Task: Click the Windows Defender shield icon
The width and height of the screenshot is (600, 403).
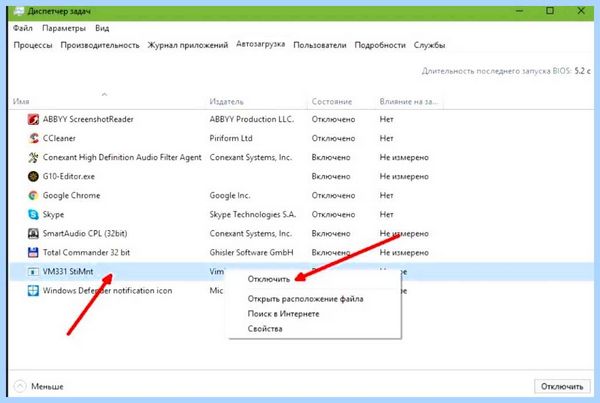Action: (33, 290)
